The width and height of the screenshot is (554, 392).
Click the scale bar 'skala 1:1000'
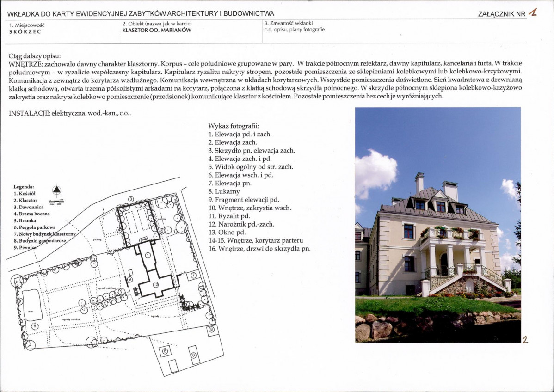(x=57, y=202)
